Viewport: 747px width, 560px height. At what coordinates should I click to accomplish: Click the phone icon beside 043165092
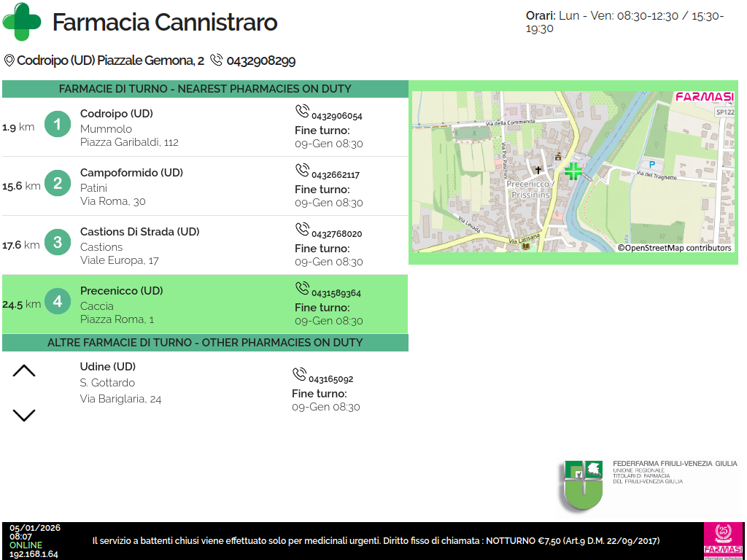click(299, 375)
